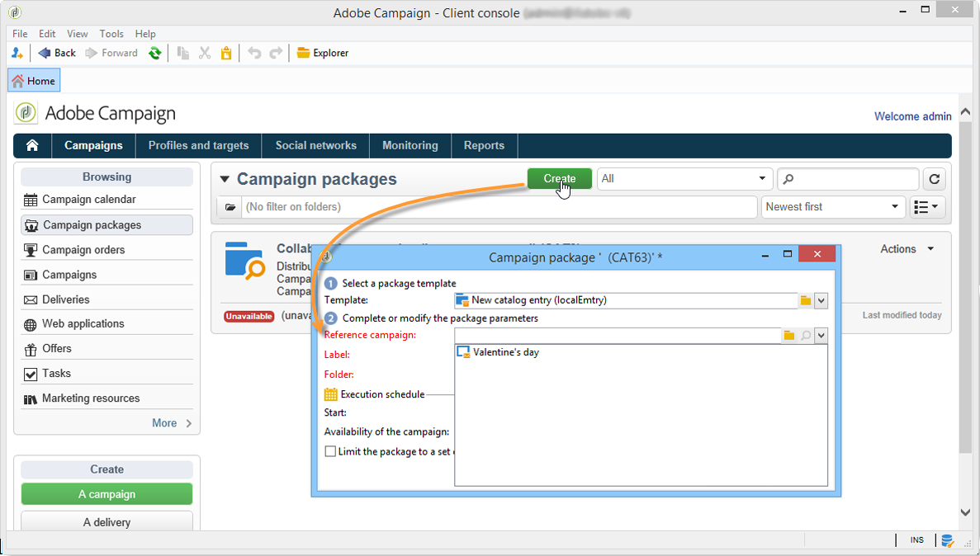Click the folder filter icon

coord(230,207)
